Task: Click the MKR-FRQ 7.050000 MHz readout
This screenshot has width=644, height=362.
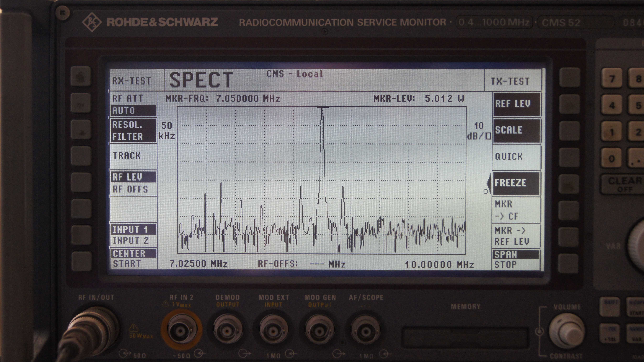Action: (223, 98)
